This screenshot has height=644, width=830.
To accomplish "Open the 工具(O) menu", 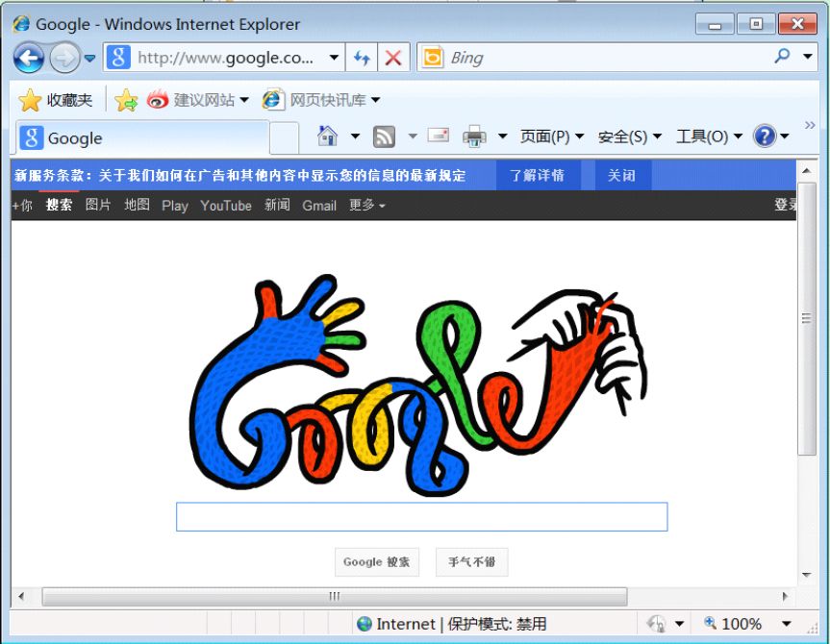I will pos(709,136).
